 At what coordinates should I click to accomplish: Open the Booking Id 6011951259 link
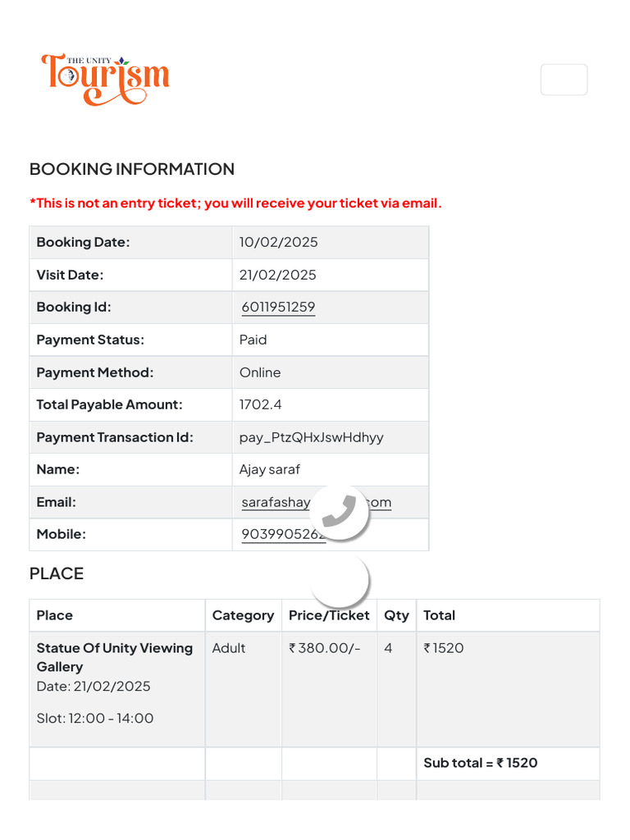pos(278,307)
